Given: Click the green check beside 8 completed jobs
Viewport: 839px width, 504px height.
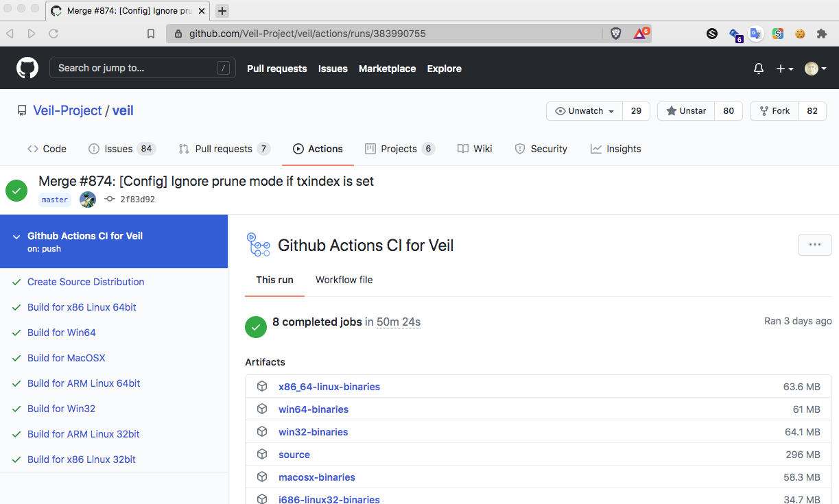Looking at the screenshot, I should click(256, 328).
